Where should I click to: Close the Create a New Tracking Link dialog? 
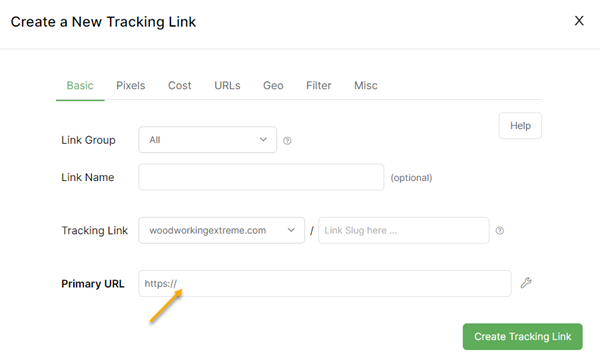(x=579, y=21)
